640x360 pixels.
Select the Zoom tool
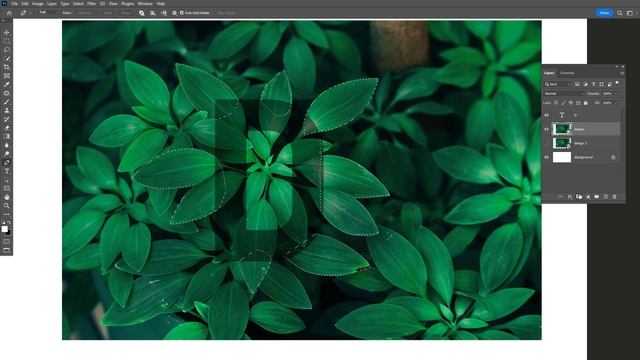click(7, 206)
